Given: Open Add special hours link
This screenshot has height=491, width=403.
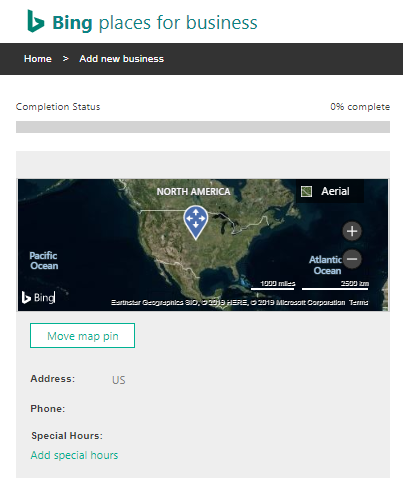Looking at the screenshot, I should tap(74, 455).
